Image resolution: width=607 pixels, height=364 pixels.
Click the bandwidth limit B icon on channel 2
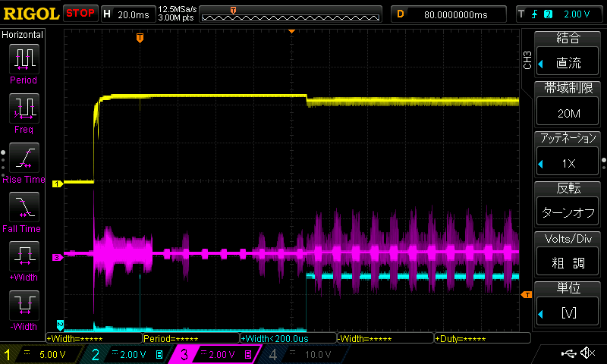coord(159,354)
